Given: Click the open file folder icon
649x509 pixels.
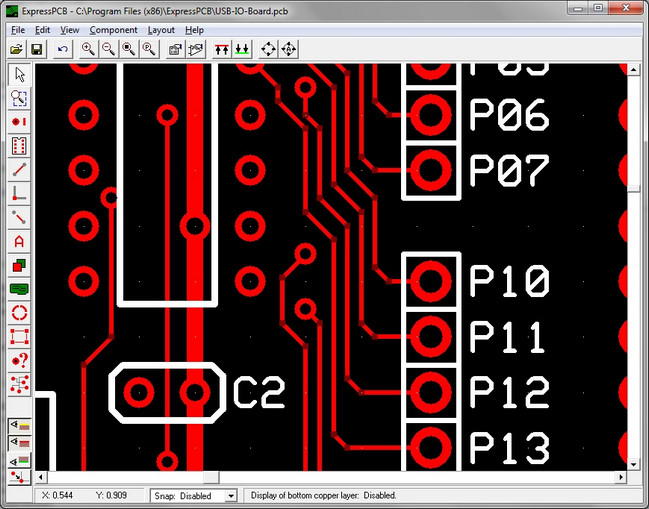Looking at the screenshot, I should pyautogui.click(x=17, y=49).
